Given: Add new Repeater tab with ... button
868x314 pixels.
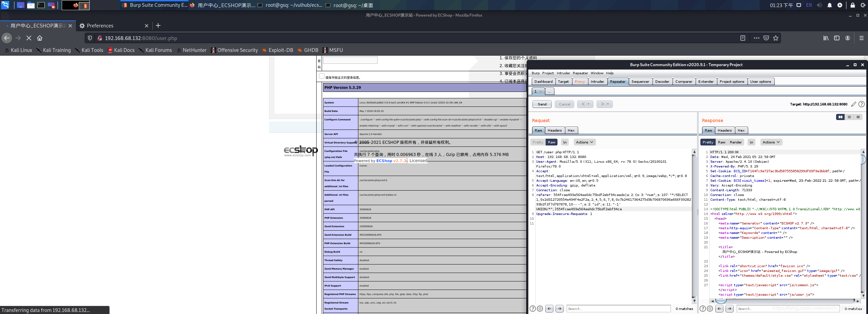Looking at the screenshot, I should 550,91.
